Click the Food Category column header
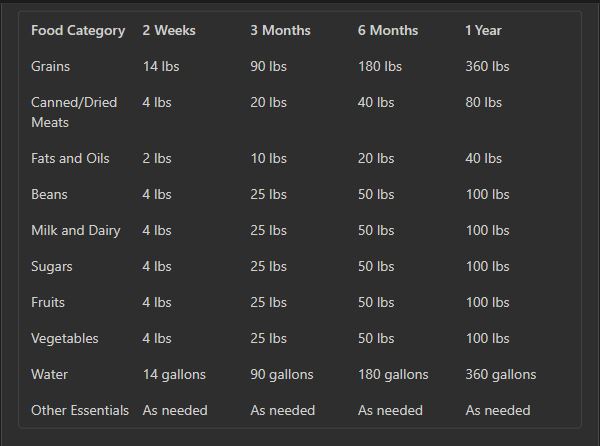 pyautogui.click(x=78, y=31)
